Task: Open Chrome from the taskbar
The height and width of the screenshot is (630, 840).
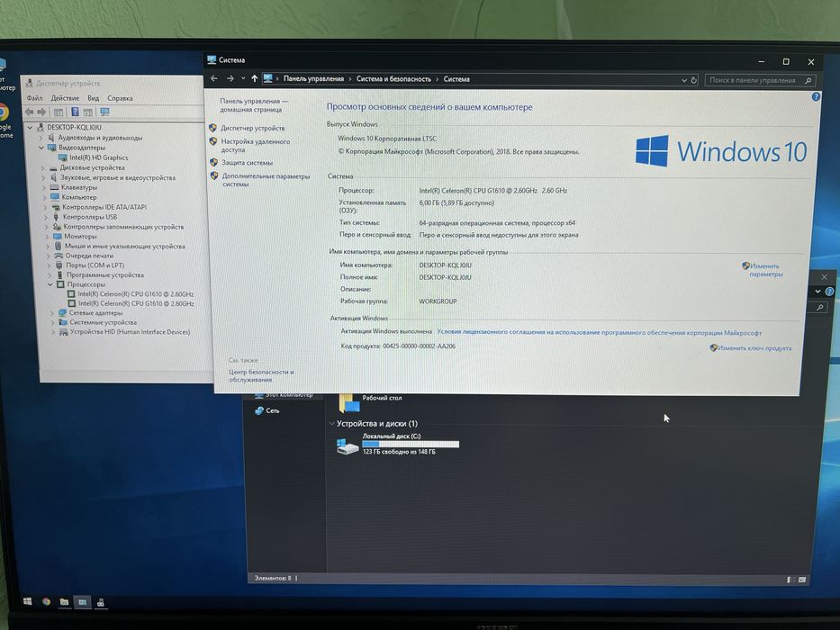Action: [46, 601]
